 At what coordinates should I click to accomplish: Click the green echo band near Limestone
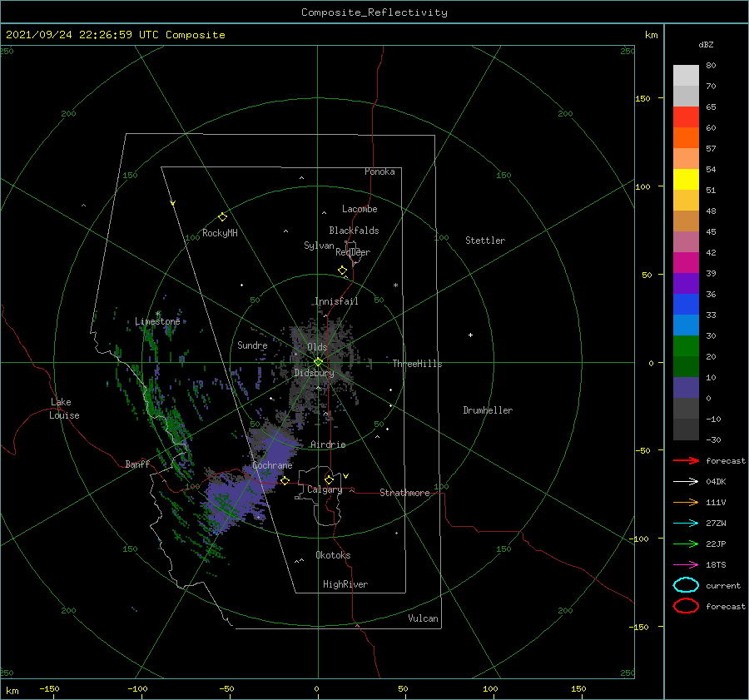point(152,337)
